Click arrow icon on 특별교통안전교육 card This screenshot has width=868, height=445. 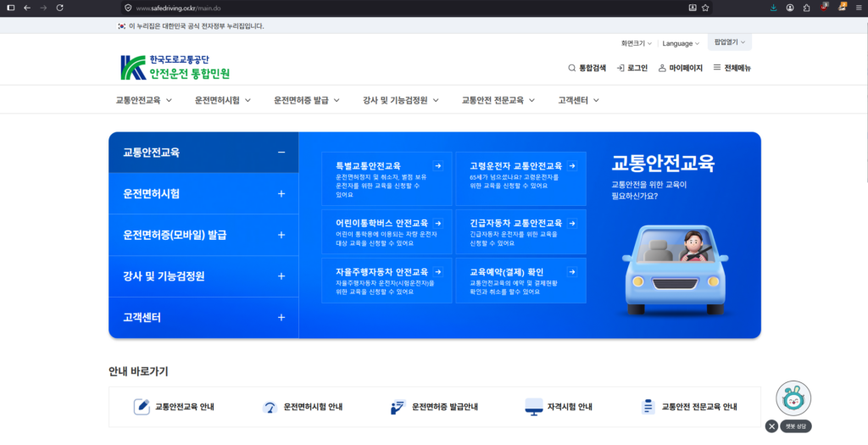(438, 165)
